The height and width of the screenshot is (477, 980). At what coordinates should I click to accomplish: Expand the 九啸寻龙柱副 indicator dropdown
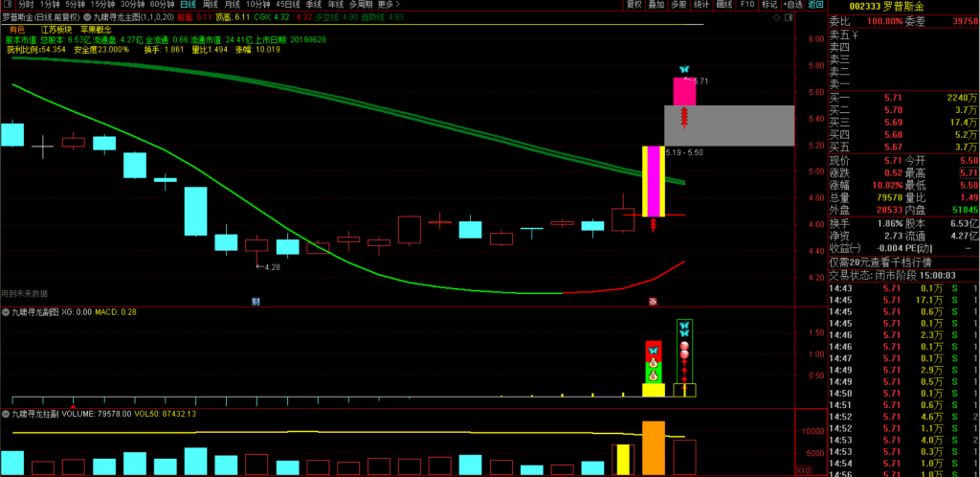6,413
